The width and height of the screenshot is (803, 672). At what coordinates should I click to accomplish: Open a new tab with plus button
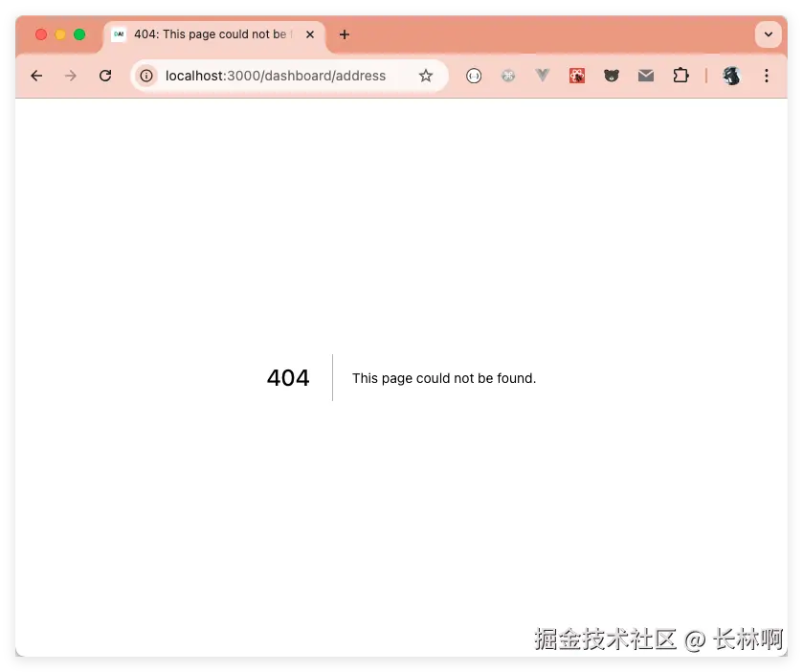(x=345, y=34)
